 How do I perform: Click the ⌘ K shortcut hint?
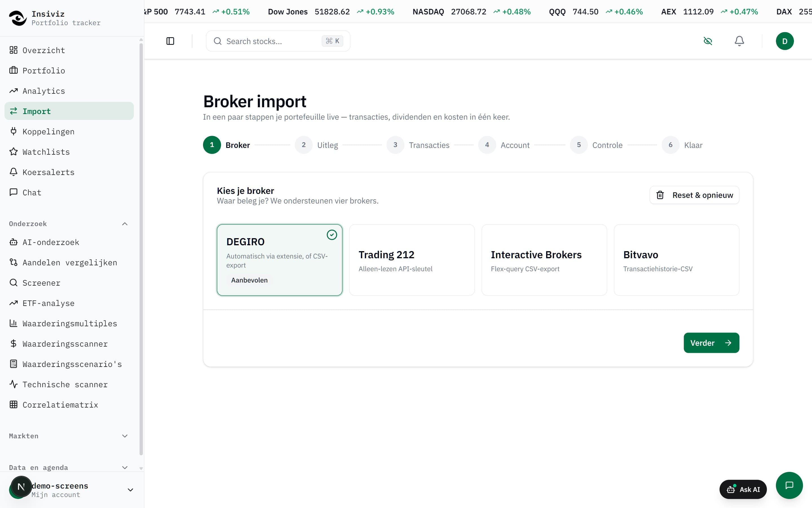(332, 41)
